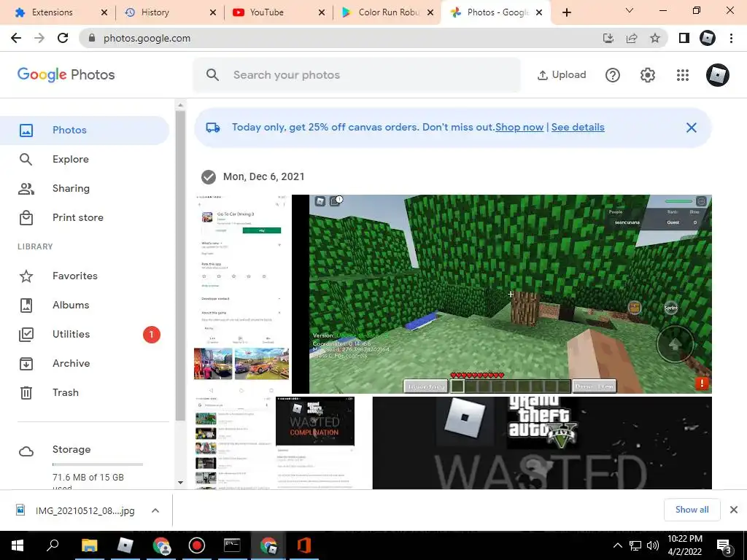Open Explore in the sidebar
This screenshot has width=747, height=560.
pyautogui.click(x=85, y=159)
